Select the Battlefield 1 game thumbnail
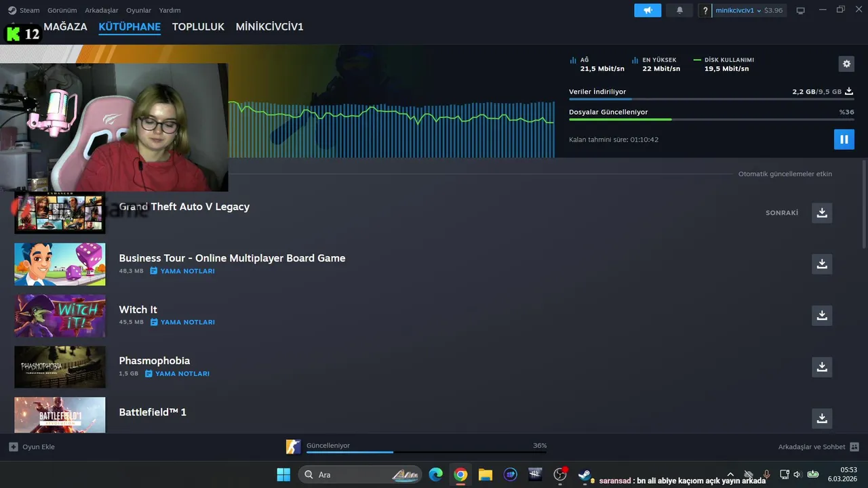Image resolution: width=868 pixels, height=488 pixels. (60, 415)
